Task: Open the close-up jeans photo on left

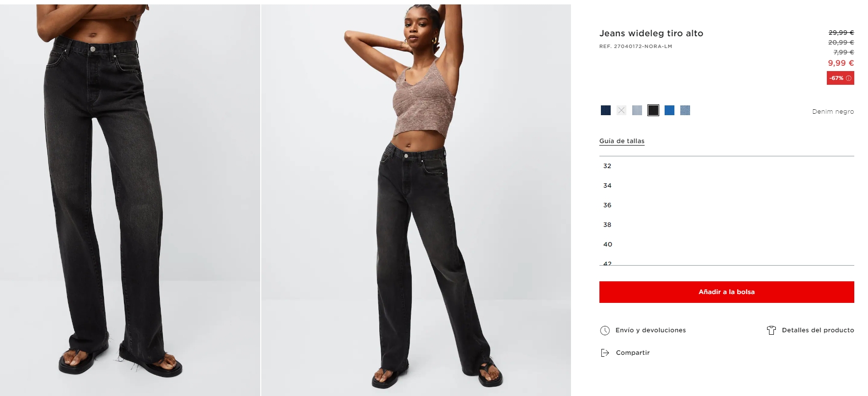Action: [x=130, y=200]
